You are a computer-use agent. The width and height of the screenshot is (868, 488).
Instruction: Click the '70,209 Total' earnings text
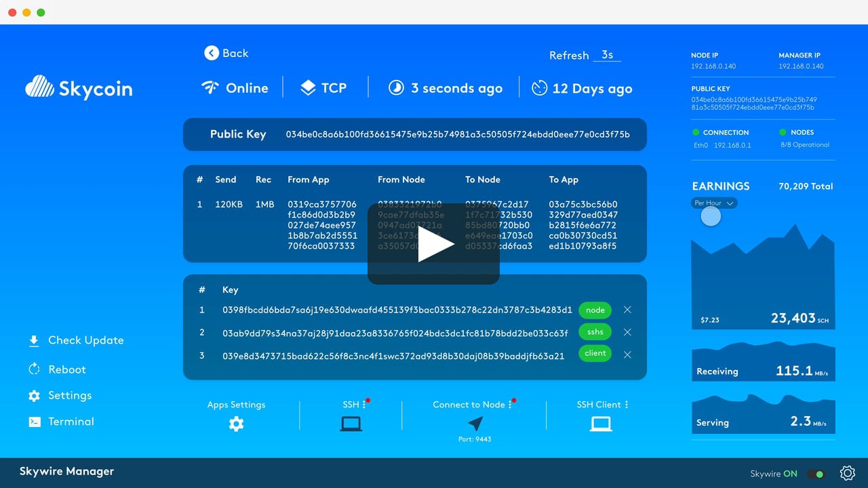point(806,186)
